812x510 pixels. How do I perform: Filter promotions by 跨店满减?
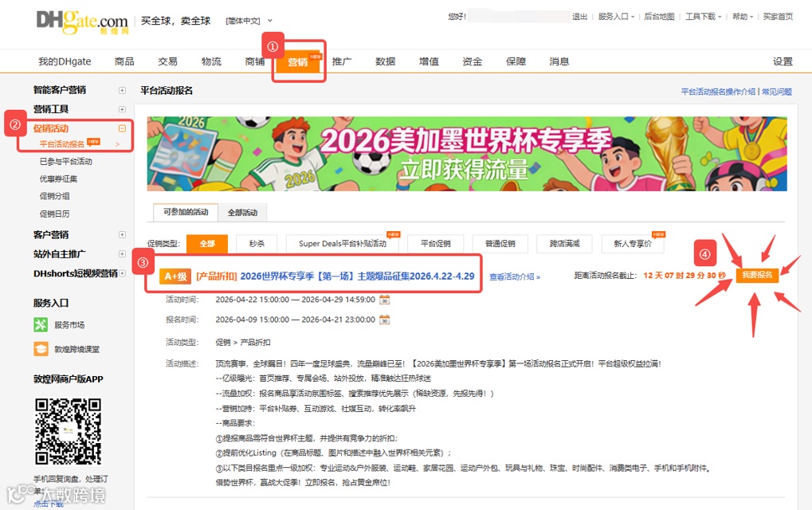(564, 244)
